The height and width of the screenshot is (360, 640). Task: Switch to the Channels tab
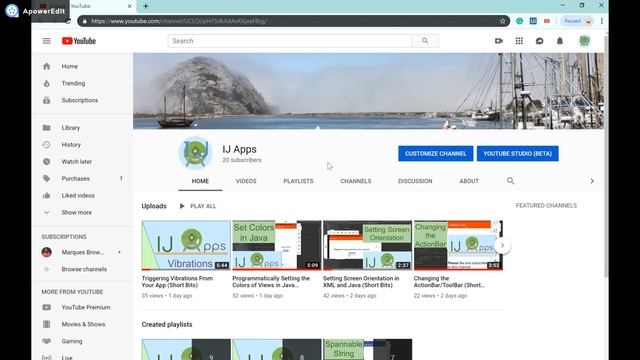point(356,181)
